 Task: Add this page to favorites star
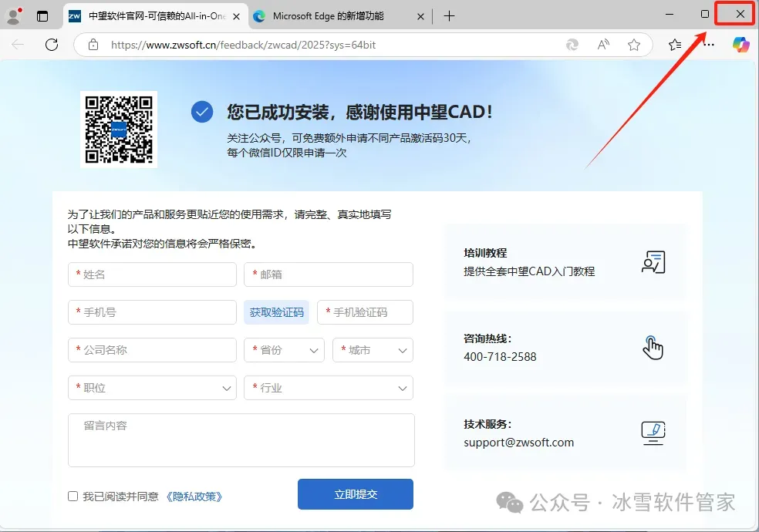point(634,45)
